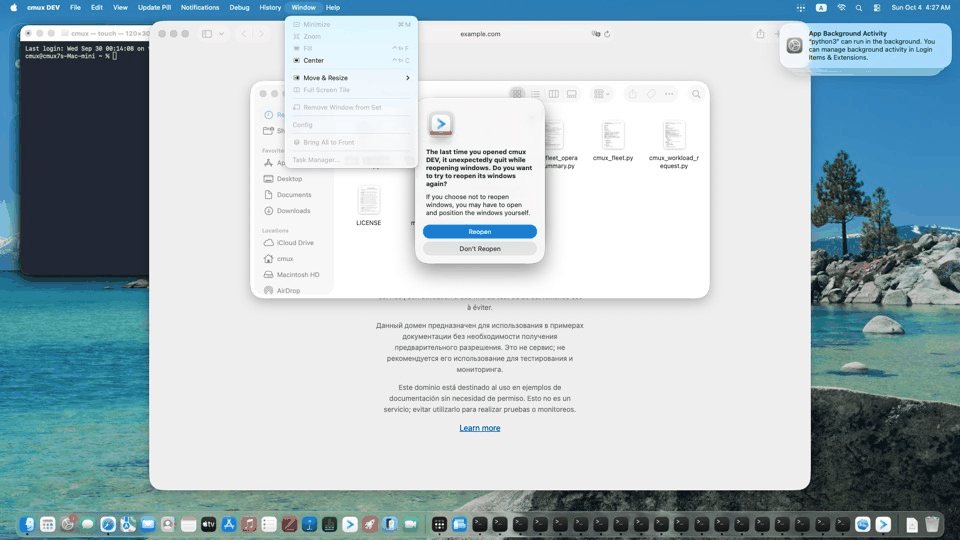Image resolution: width=960 pixels, height=540 pixels.
Task: Open the History menu
Action: 270,7
